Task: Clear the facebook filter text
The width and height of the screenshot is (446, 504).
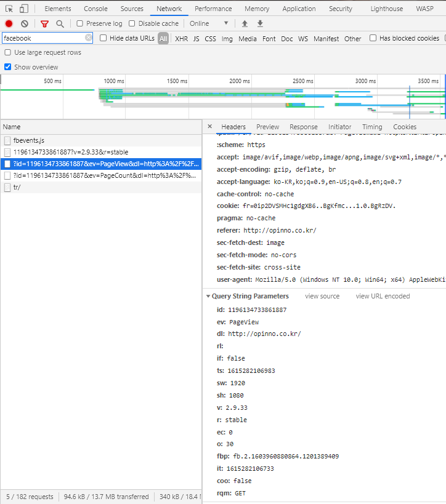Action: tap(89, 38)
